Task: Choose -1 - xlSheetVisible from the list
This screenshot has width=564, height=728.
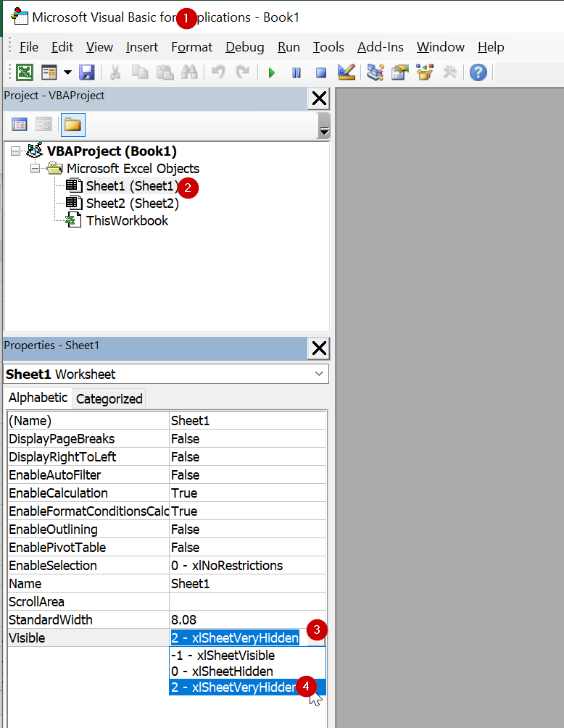Action: [x=247, y=655]
